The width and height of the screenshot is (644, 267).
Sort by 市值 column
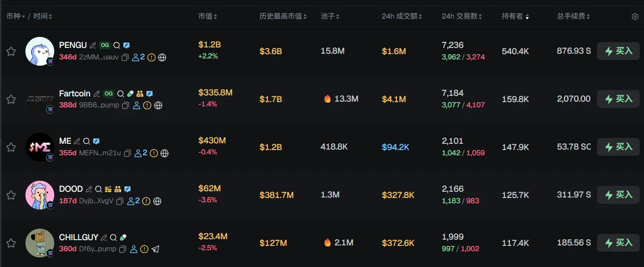coord(208,16)
